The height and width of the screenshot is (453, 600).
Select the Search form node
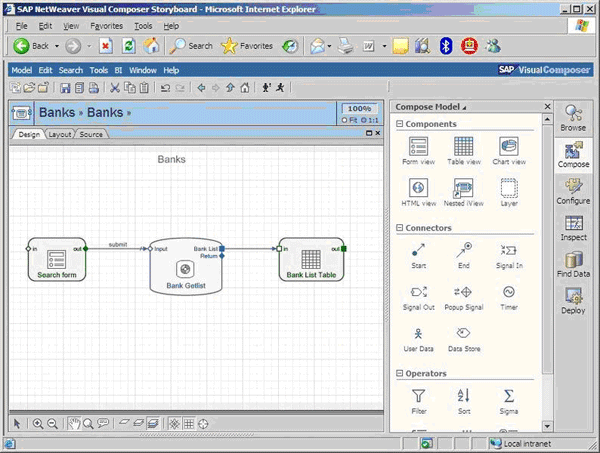click(57, 259)
